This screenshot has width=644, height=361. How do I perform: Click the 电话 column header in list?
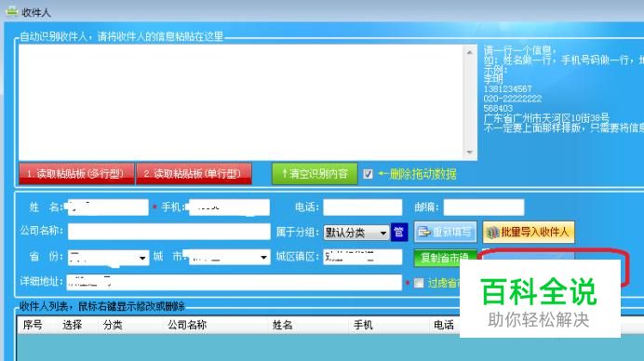coord(444,326)
